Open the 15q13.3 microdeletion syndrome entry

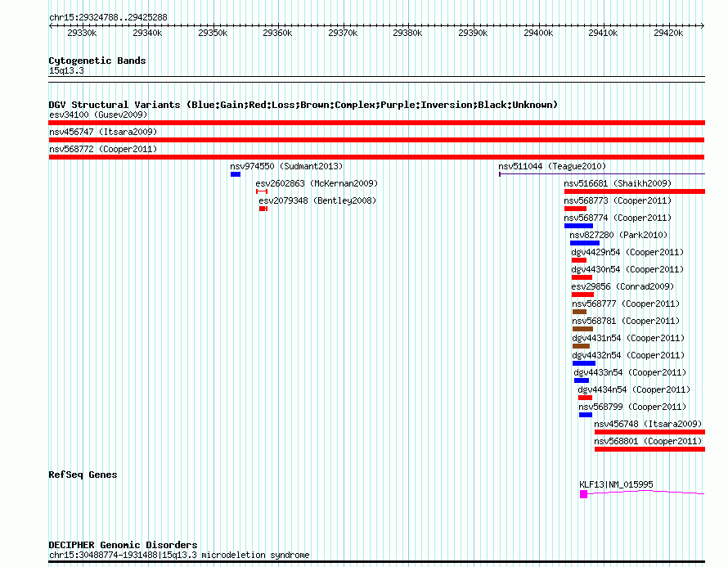coord(179,555)
